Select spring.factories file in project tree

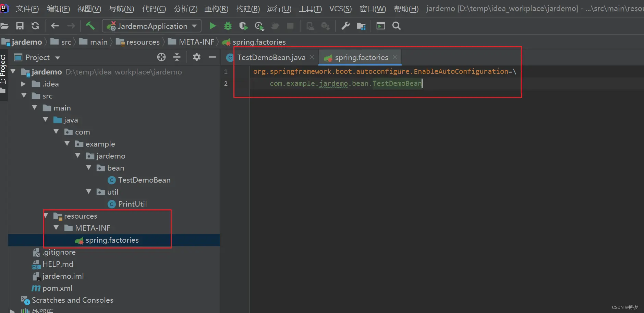click(112, 240)
